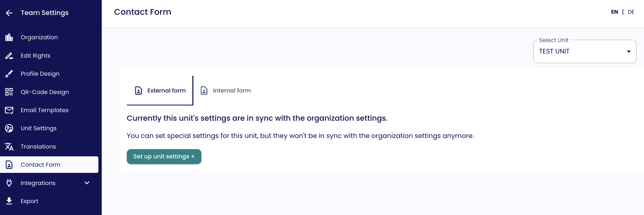This screenshot has width=644, height=215.
Task: Click the Translations language icon
Action: pyautogui.click(x=9, y=147)
